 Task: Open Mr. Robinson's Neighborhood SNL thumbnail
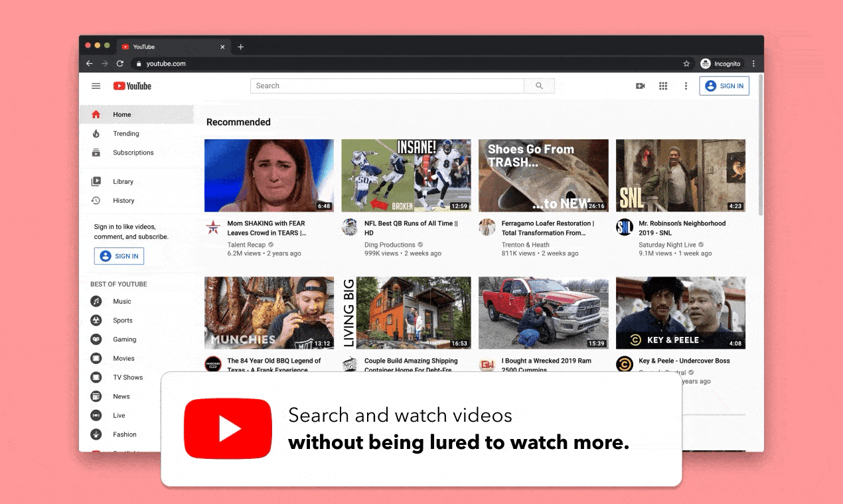click(x=680, y=176)
